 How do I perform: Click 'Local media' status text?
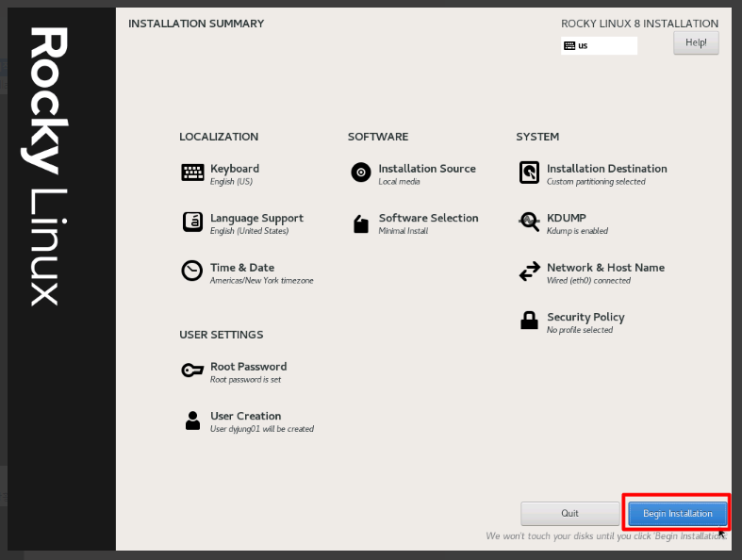(399, 182)
